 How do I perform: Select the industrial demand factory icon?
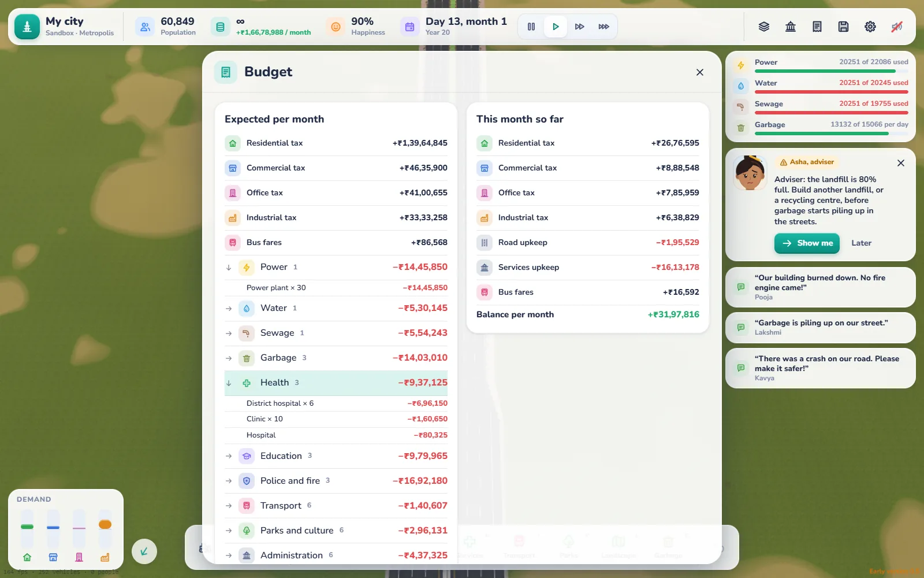click(105, 557)
